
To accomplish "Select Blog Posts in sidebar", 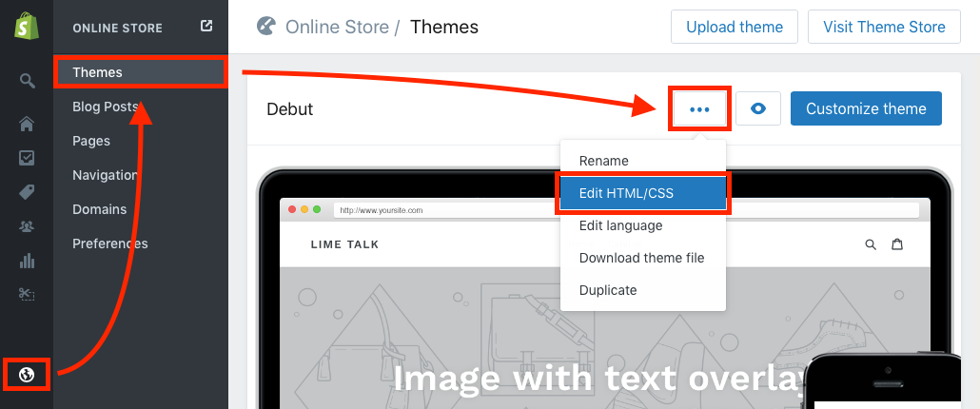I will (x=105, y=107).
